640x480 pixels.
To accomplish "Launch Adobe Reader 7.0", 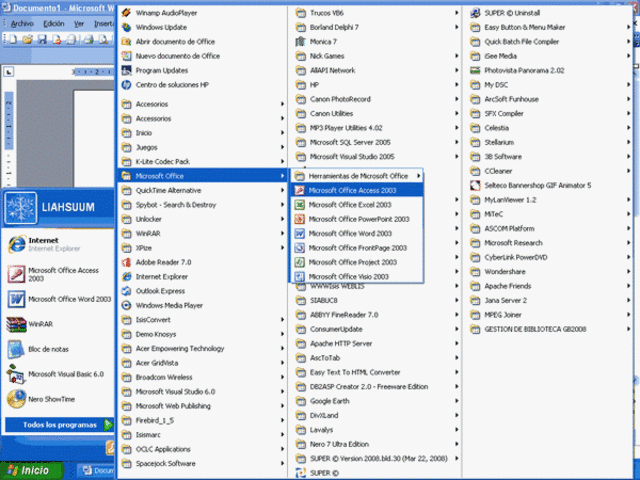I will (x=202, y=262).
